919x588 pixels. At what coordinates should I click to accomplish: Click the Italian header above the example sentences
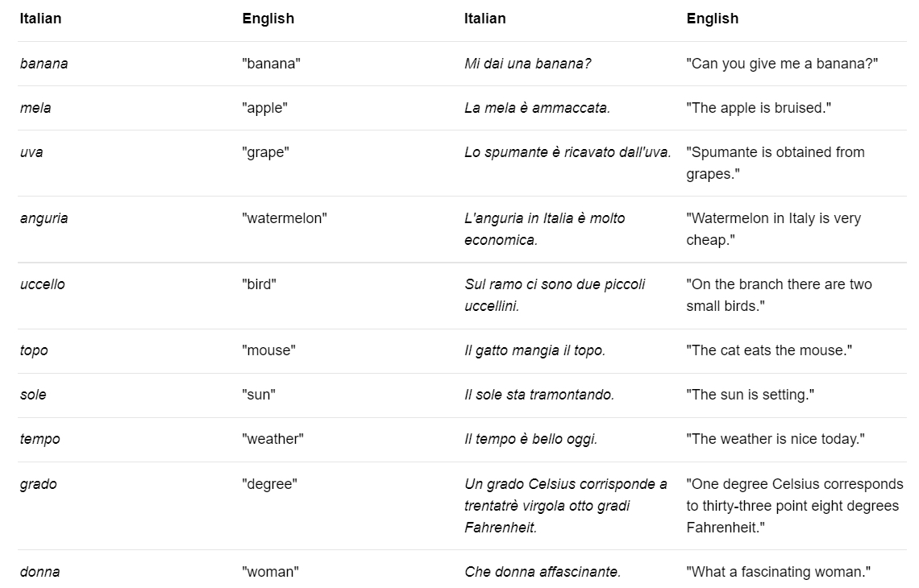click(x=485, y=19)
